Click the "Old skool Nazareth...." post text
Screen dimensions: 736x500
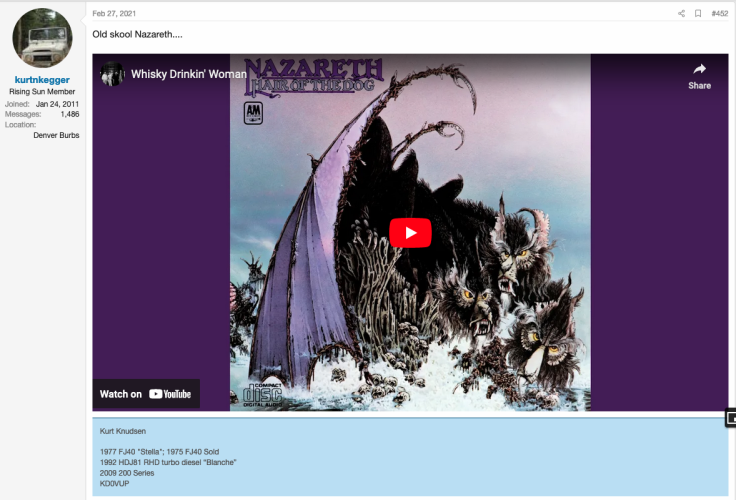tap(138, 34)
